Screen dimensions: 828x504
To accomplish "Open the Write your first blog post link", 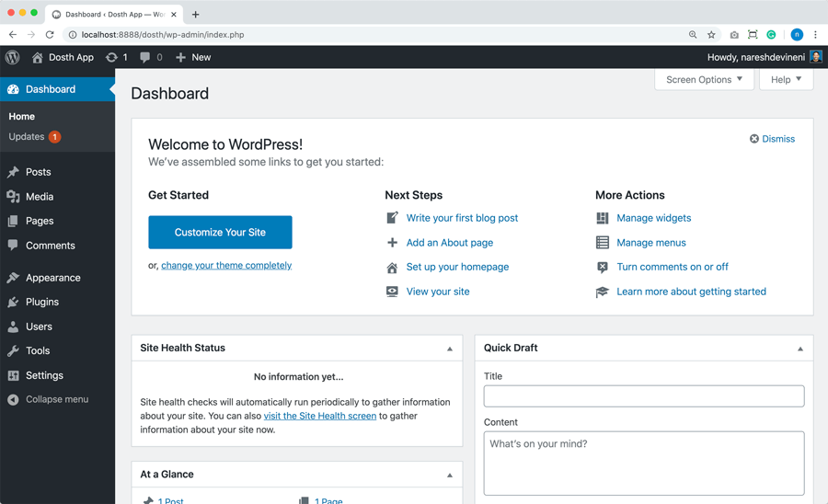I will point(462,218).
